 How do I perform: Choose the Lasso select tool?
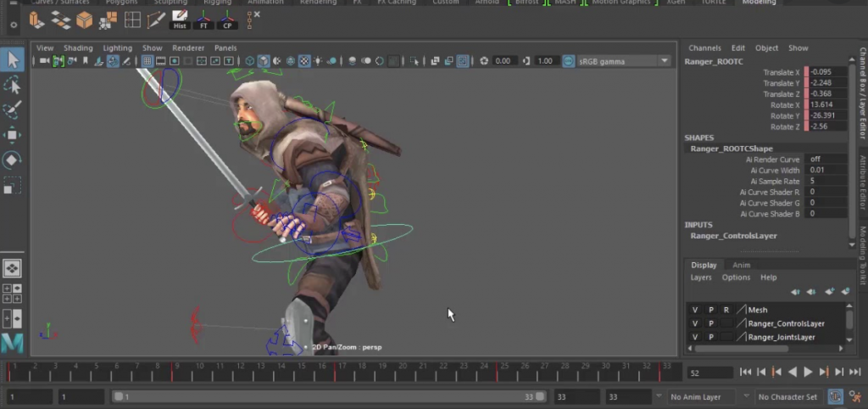tap(12, 85)
